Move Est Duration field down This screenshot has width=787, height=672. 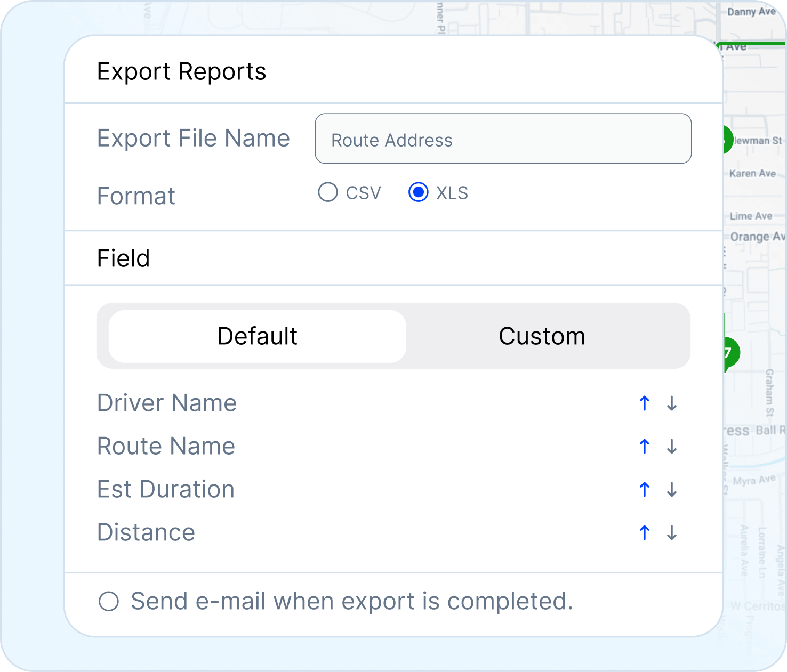coord(672,489)
